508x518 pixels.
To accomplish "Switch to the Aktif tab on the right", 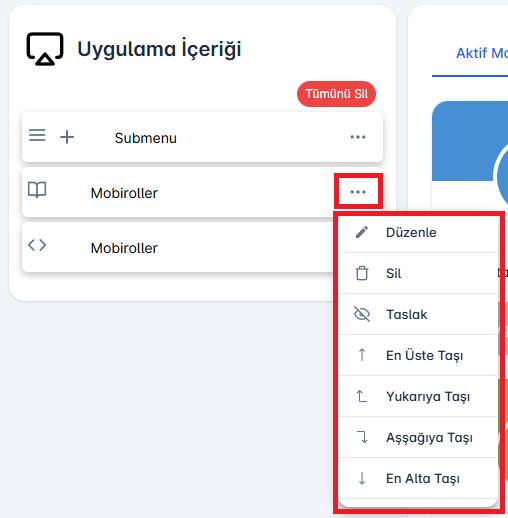I will (482, 53).
